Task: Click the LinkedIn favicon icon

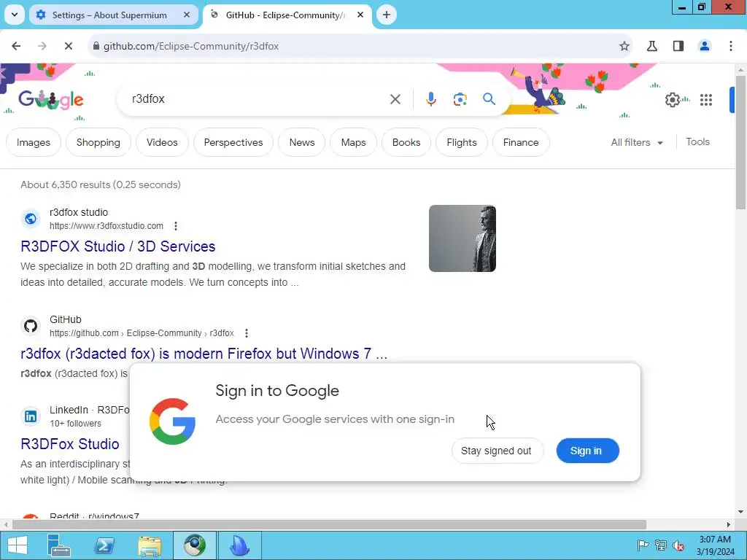Action: 31,416
